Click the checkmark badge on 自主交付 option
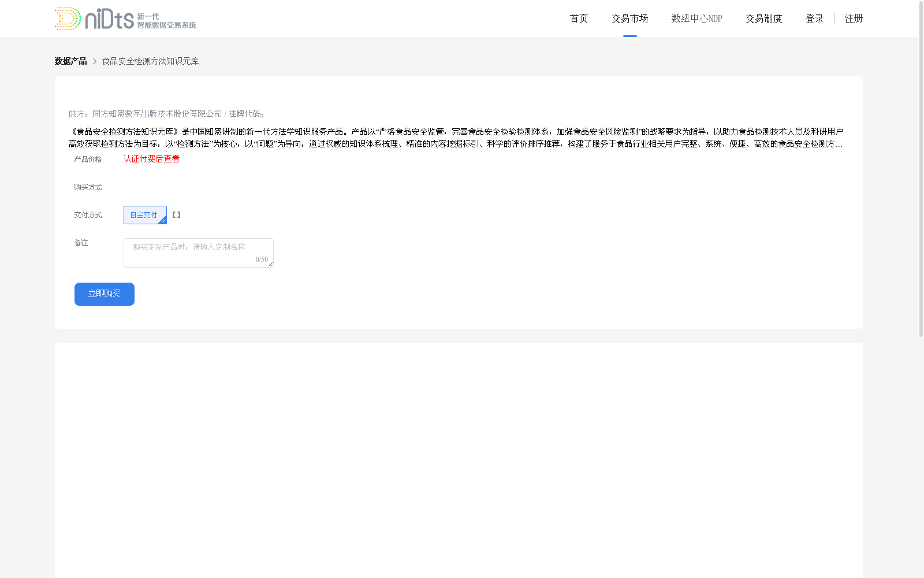Viewport: 924px width, 578px height. pos(163,220)
